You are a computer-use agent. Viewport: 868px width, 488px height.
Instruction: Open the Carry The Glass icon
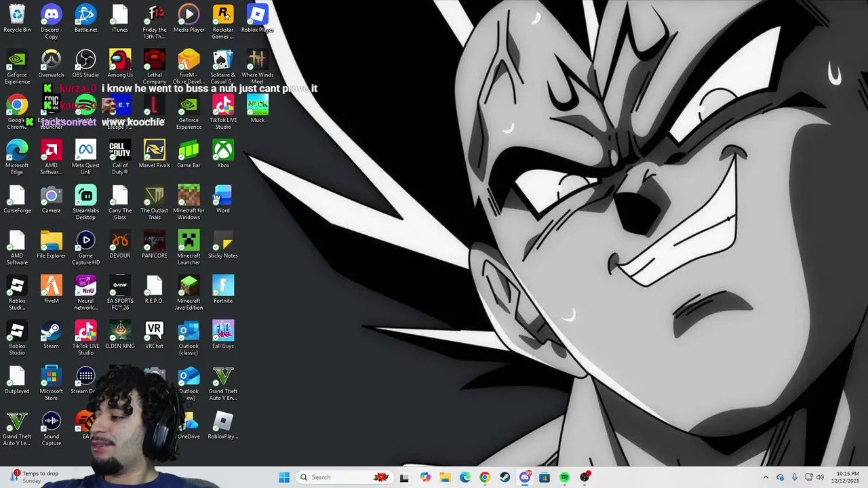click(120, 203)
